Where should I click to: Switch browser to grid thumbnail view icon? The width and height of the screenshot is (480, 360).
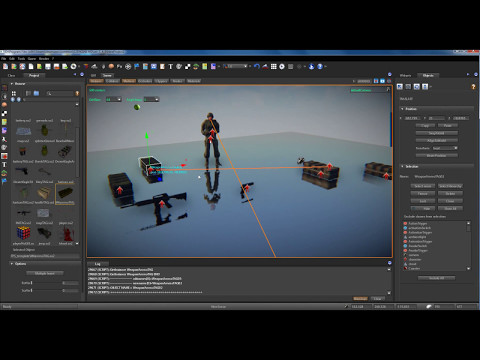coord(14,93)
